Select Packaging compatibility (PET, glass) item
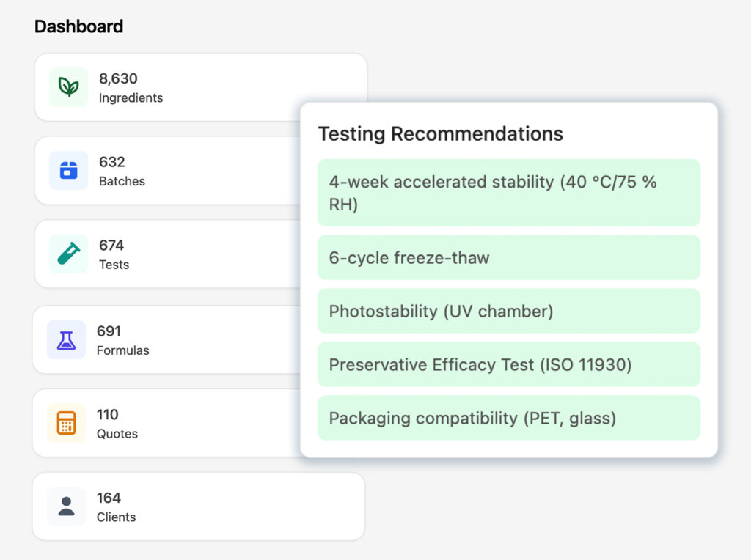751x560 pixels. (x=509, y=418)
